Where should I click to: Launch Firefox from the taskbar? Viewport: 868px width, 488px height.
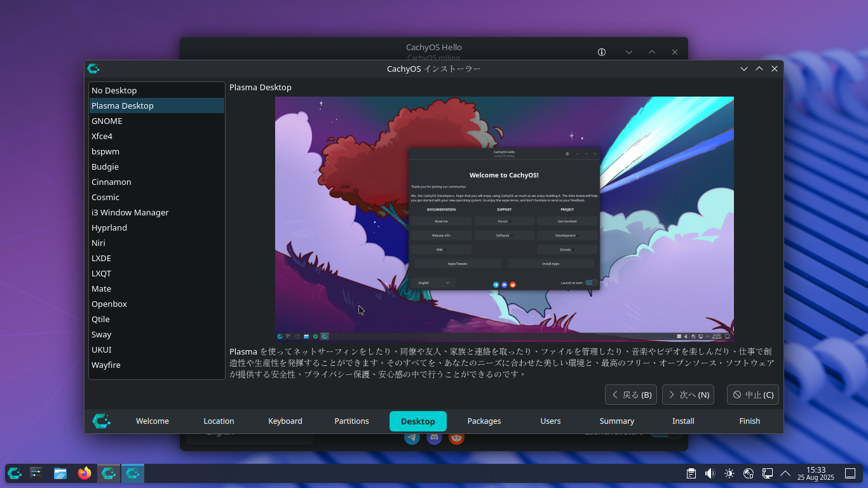pyautogui.click(x=85, y=473)
